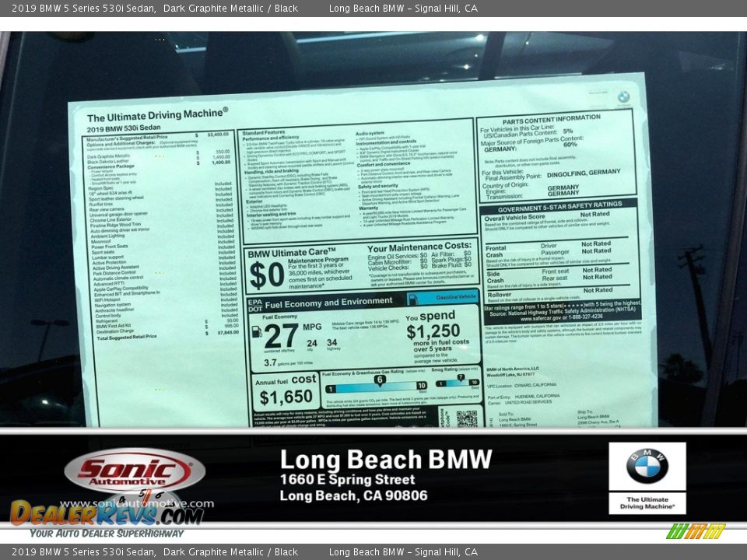Click the Long Beach BMW dealer name
Viewport: 747px width, 560px height.
386,460
